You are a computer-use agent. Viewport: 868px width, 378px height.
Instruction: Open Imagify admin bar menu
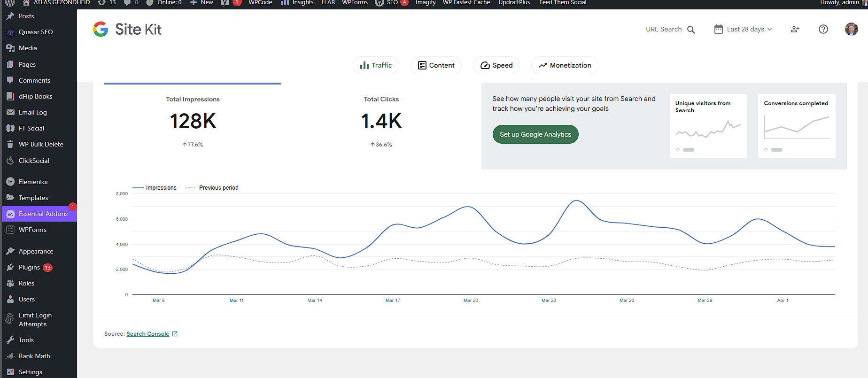pos(426,2)
